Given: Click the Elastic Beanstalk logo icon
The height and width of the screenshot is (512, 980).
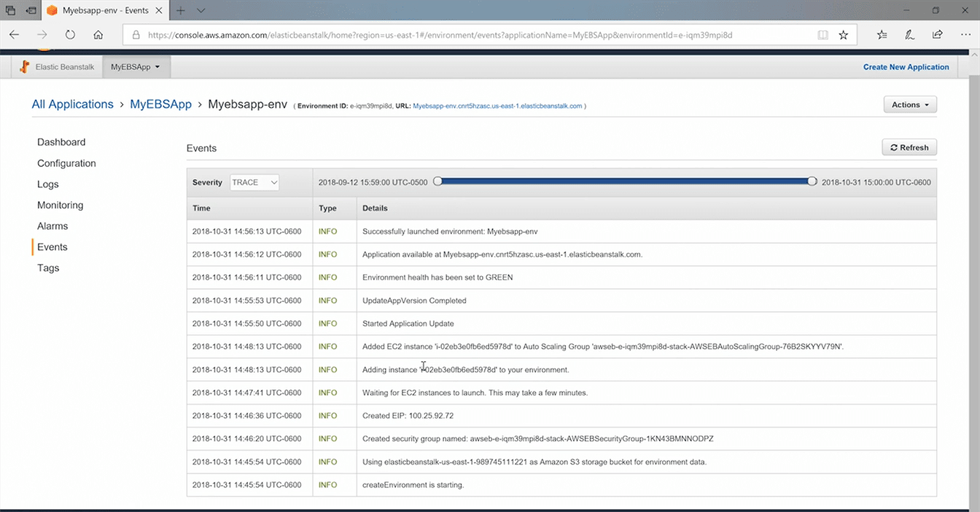Looking at the screenshot, I should (24, 67).
